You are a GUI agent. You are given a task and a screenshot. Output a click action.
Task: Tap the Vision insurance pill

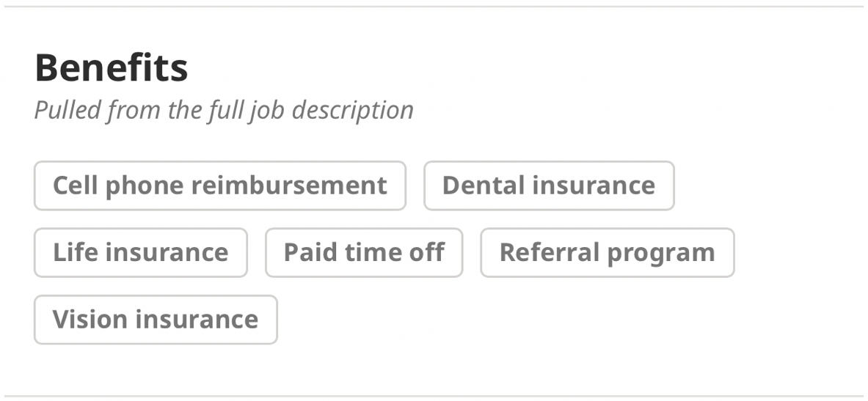click(x=155, y=320)
